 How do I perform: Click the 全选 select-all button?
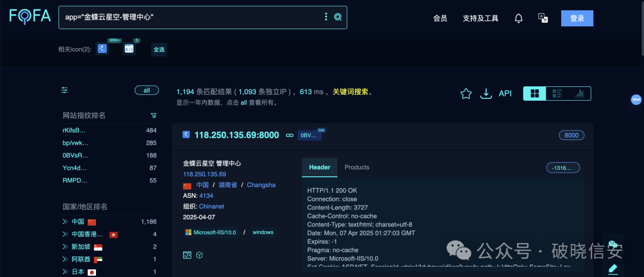click(x=159, y=49)
